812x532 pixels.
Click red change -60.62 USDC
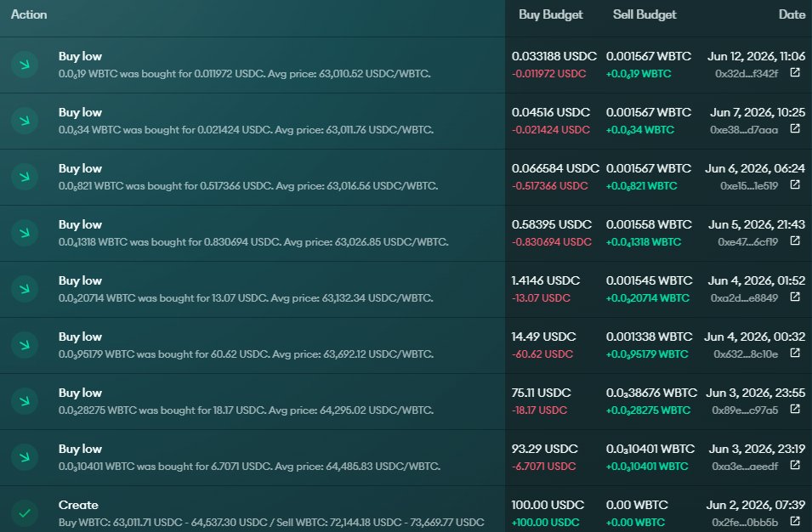click(542, 354)
